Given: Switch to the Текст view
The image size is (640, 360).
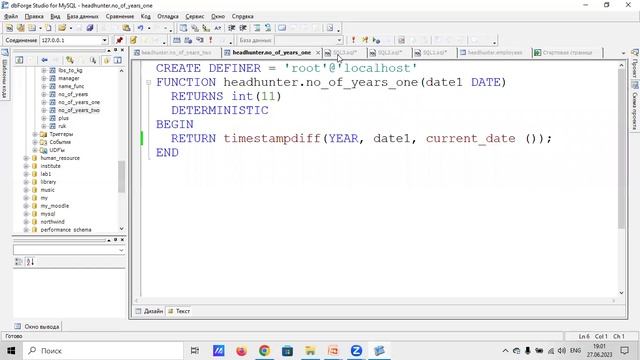Looking at the screenshot, I should tap(179, 311).
